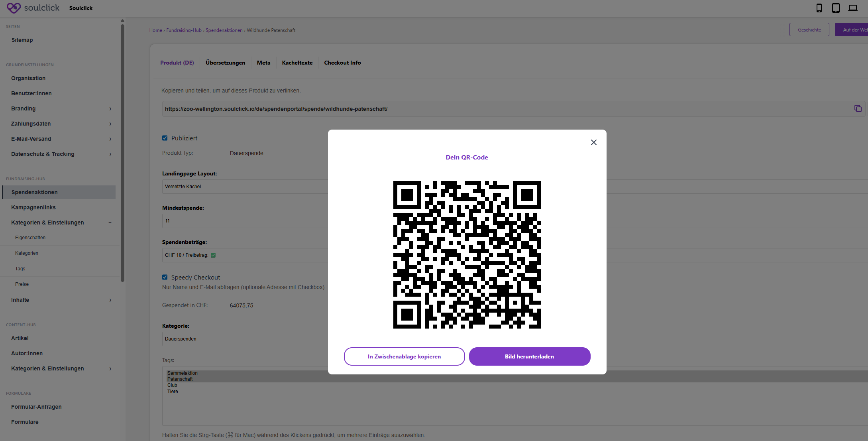This screenshot has height=441, width=868.
Task: Click the QR code image
Action: (x=467, y=255)
